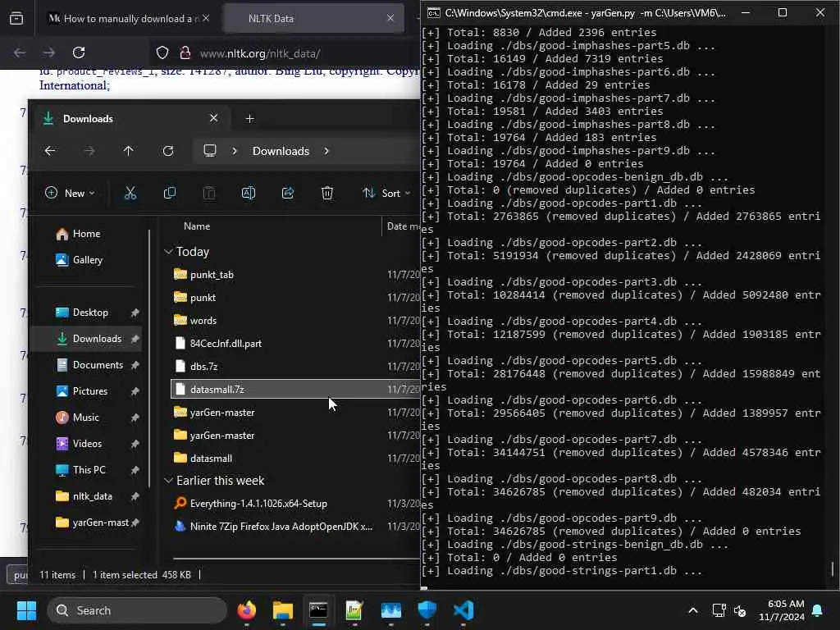Open Firefox from the taskbar

[247, 610]
